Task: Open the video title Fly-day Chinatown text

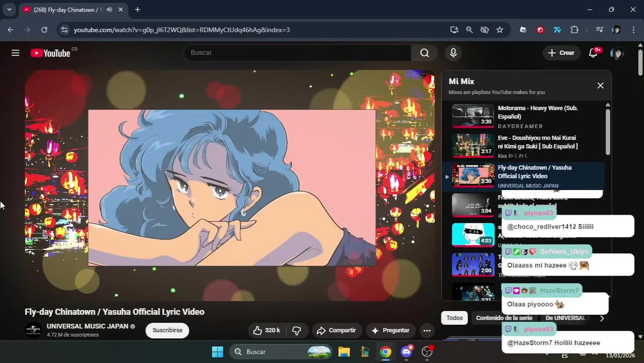Action: (x=114, y=312)
